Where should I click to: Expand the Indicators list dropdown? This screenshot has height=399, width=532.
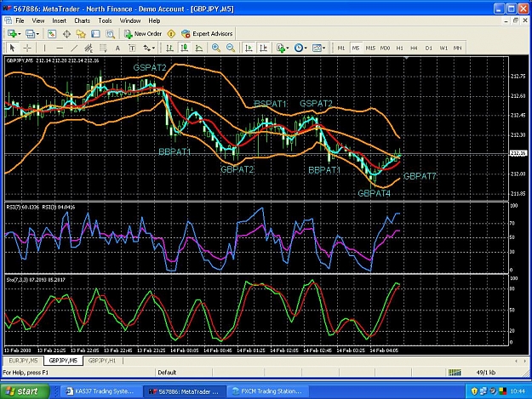[x=288, y=48]
